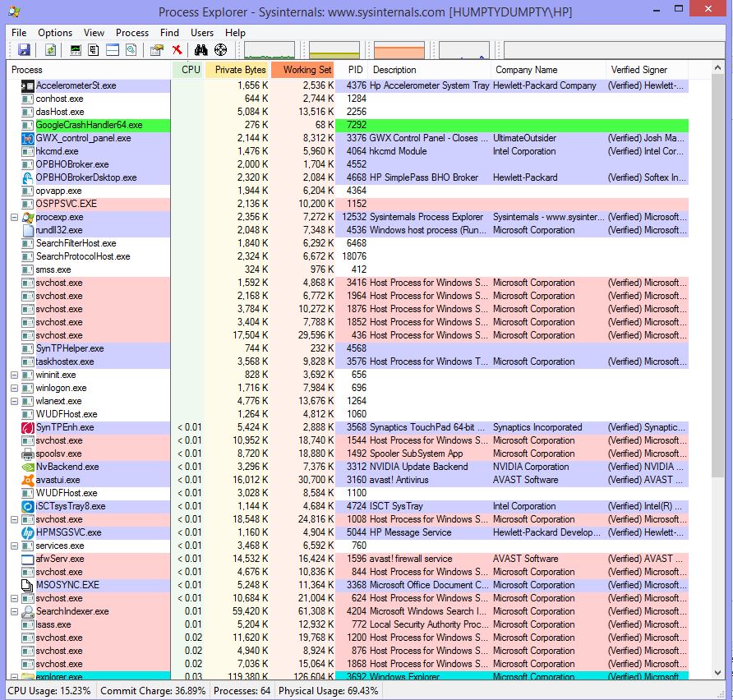Collapse the winlogon.exe tree node
The image size is (733, 700).
point(15,388)
